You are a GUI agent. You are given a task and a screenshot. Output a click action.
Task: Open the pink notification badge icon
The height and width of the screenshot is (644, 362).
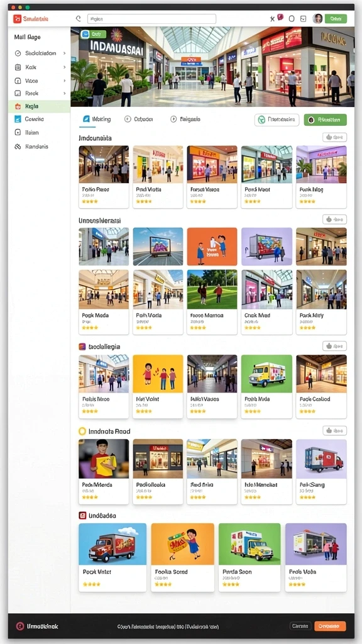click(x=281, y=17)
